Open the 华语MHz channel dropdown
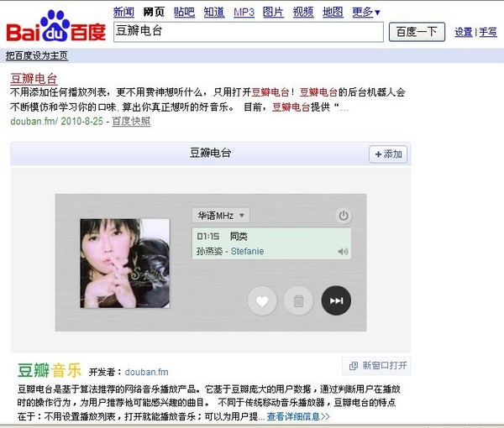Viewport: 504px width, 428px height. [x=221, y=215]
